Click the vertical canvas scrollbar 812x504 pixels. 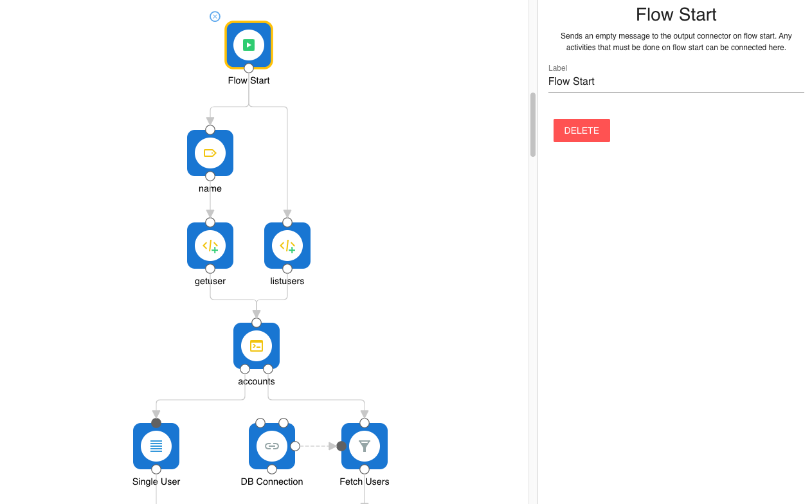[x=533, y=125]
